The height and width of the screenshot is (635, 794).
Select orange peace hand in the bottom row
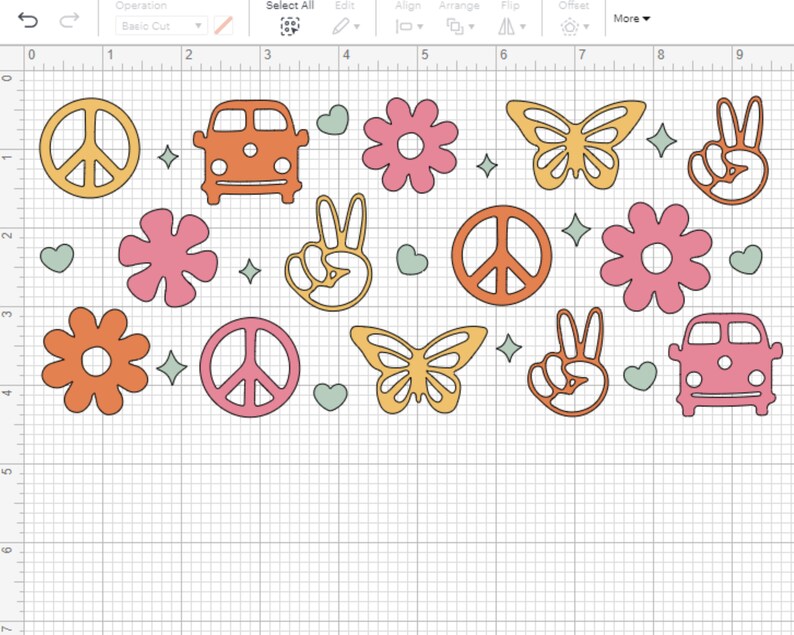(x=568, y=362)
